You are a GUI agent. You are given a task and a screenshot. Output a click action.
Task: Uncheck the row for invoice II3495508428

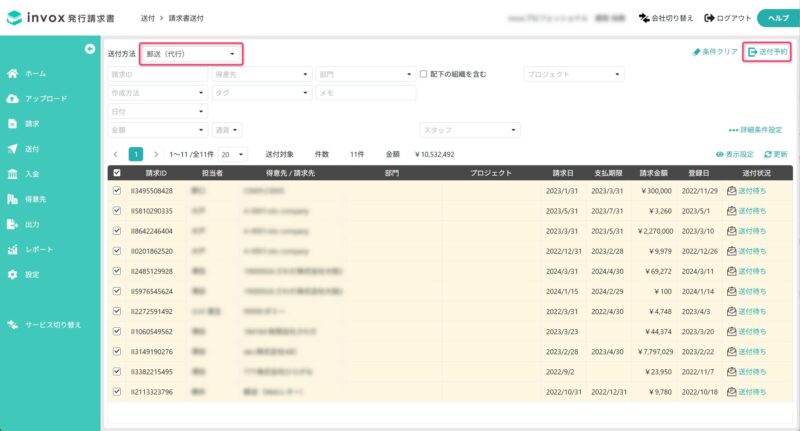tap(117, 190)
